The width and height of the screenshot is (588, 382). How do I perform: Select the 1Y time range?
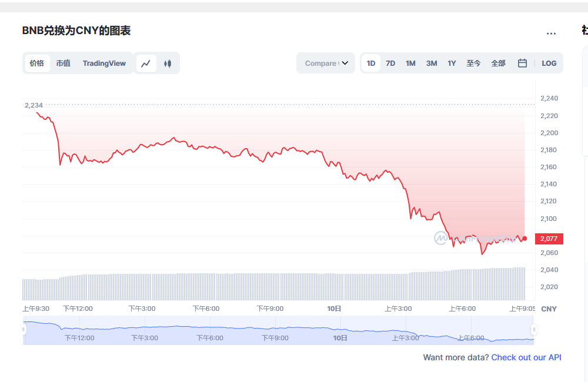pos(452,63)
